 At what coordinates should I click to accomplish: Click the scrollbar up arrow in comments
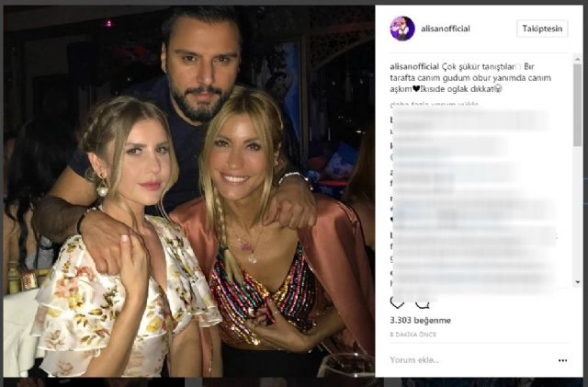click(577, 60)
